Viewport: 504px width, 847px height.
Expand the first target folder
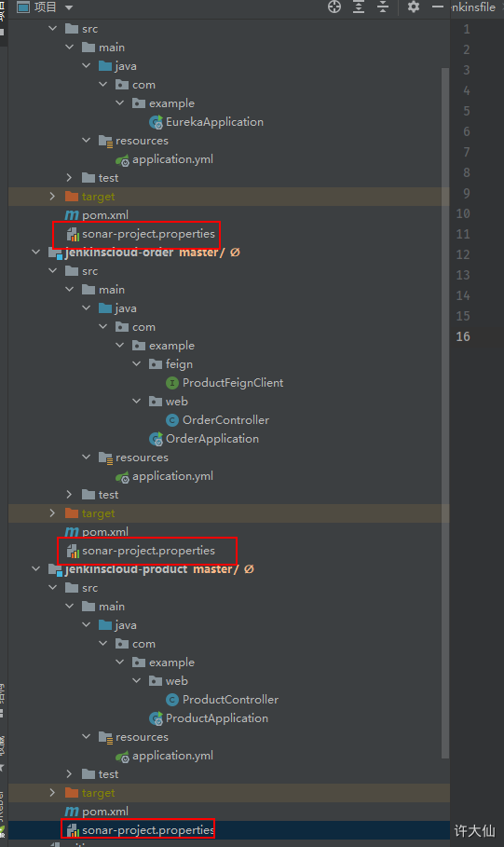pyautogui.click(x=52, y=197)
